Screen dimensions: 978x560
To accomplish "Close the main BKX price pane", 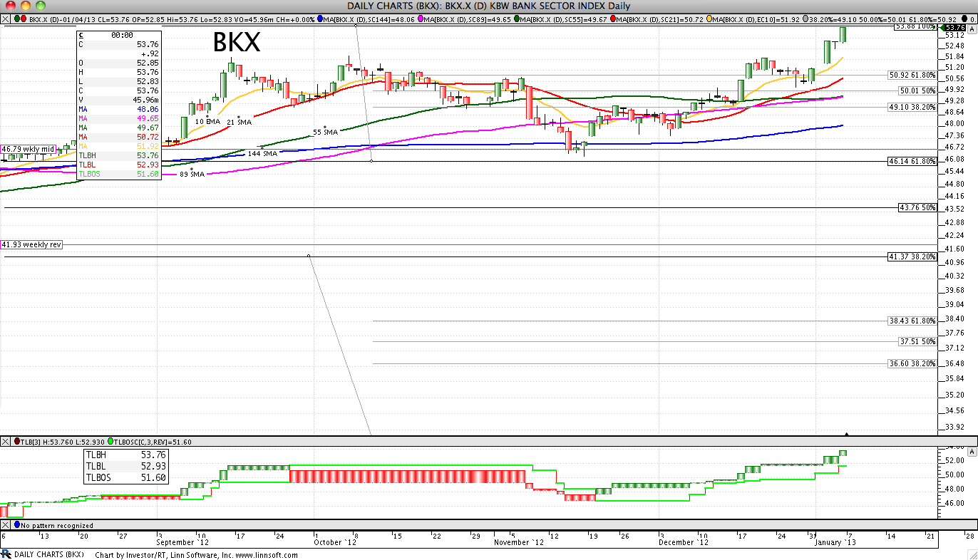I will (5, 19).
